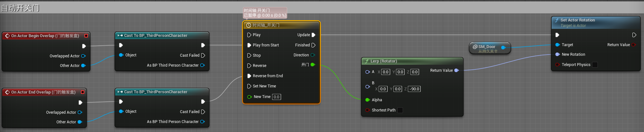Click the event icon on On Actor End Overlap
Viewport: 644px width, 132px height.
pyautogui.click(x=7, y=92)
